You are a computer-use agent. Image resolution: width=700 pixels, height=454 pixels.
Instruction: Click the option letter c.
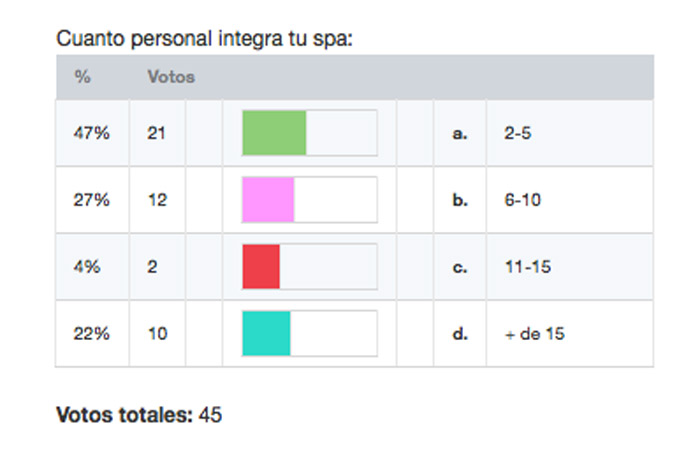click(x=460, y=267)
